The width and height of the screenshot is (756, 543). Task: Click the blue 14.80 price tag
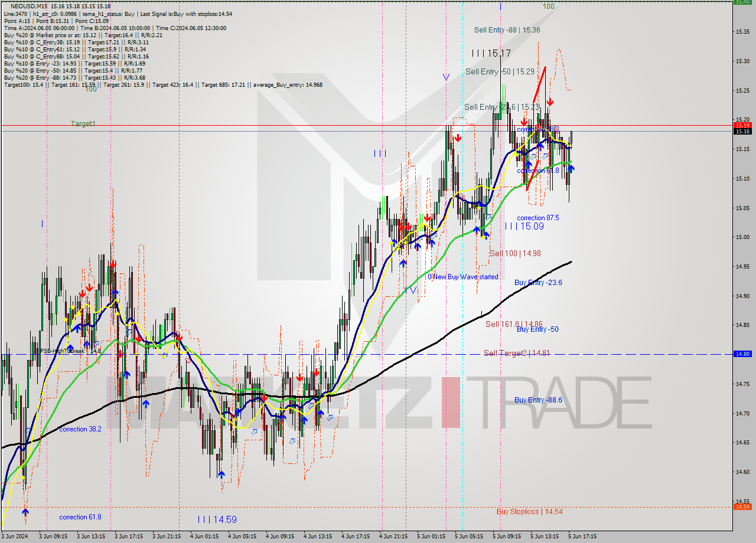coord(743,354)
